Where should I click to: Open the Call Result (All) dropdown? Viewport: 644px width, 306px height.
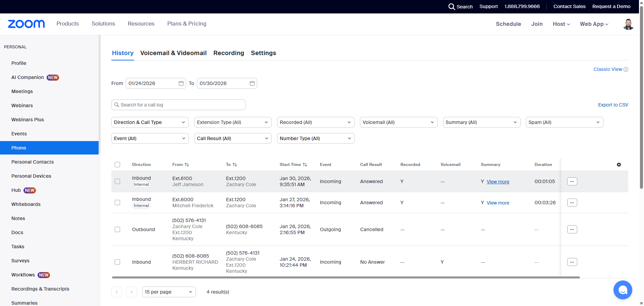[232, 138]
